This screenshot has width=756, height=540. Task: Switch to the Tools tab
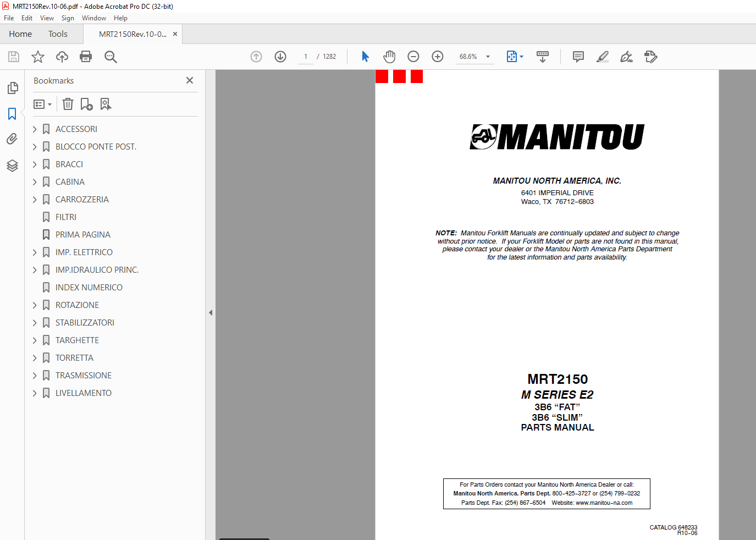[58, 34]
